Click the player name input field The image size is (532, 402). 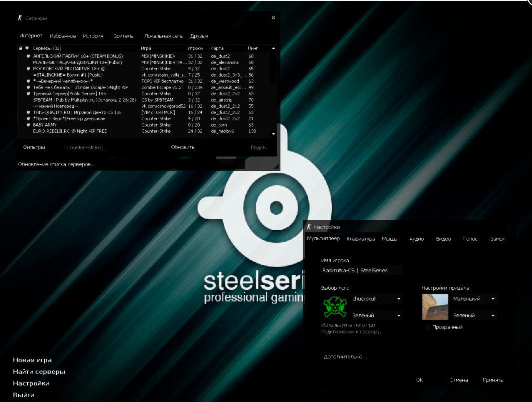click(x=362, y=270)
